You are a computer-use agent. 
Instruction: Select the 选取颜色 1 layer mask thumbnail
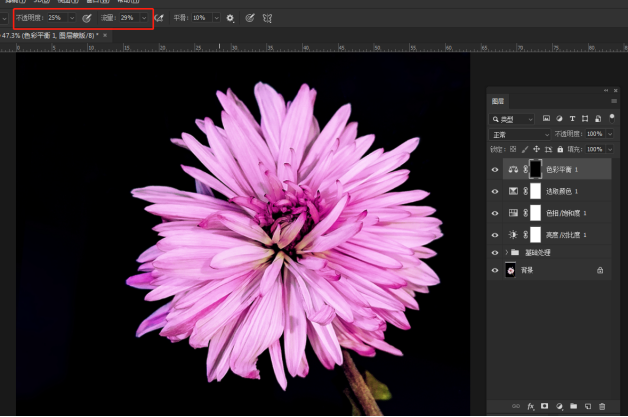click(x=535, y=191)
